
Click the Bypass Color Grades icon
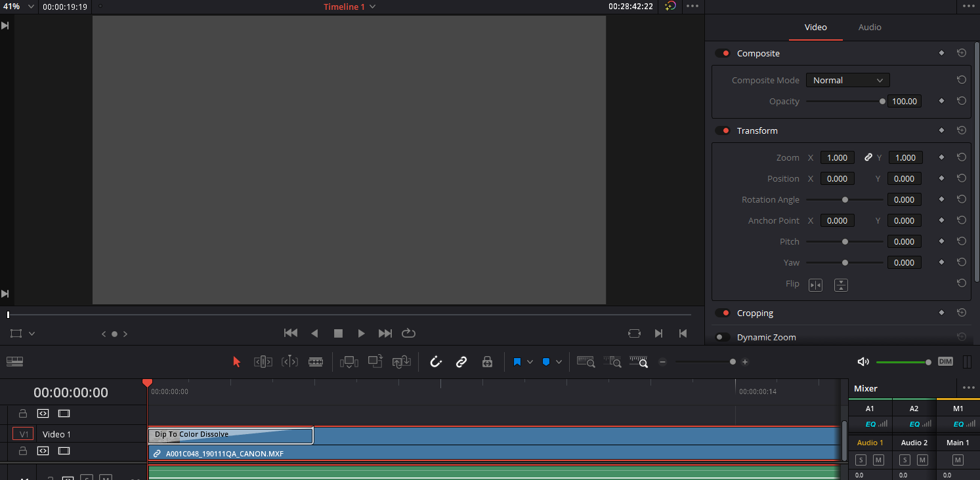[x=670, y=6]
